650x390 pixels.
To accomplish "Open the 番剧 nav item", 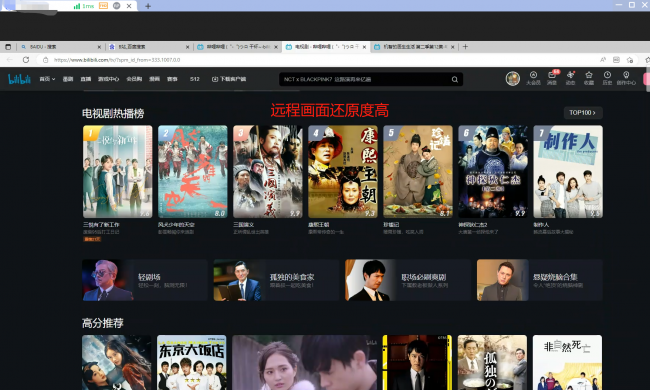I will [68, 79].
